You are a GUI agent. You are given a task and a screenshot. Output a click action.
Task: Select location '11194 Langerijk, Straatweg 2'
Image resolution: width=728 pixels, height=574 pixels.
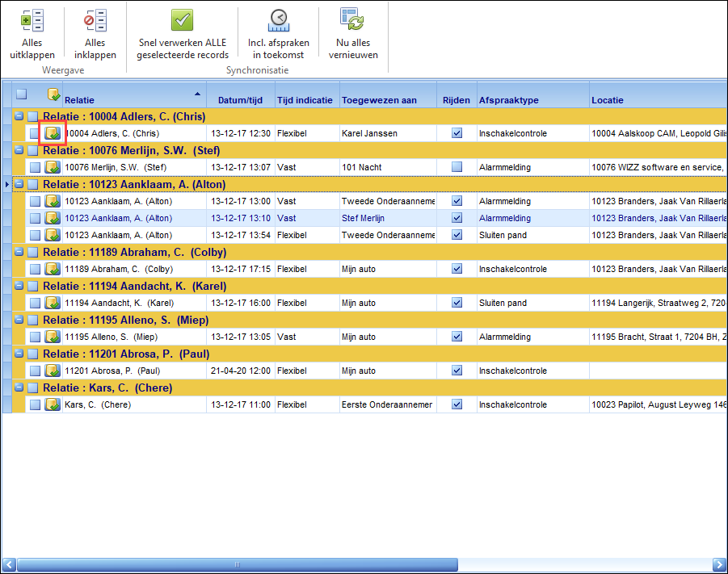tap(659, 303)
